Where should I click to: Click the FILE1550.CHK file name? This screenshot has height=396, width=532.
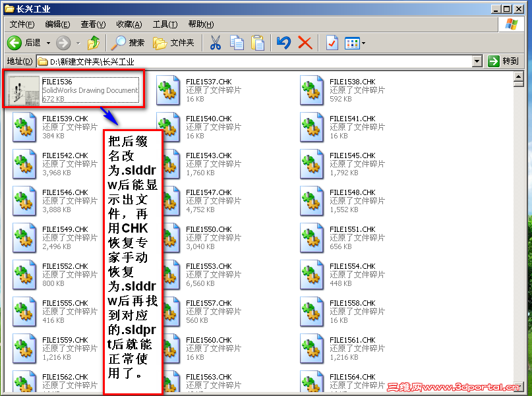click(x=209, y=229)
